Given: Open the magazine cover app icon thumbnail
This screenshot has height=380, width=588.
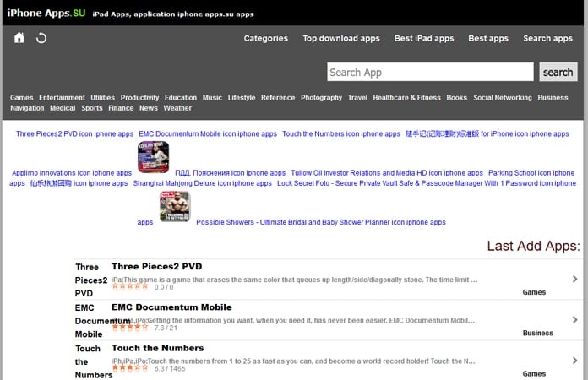Looking at the screenshot, I should [154, 157].
